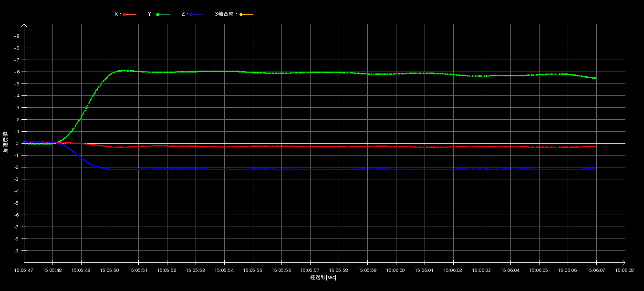Select the 3軸合成 legend text label
644x291 pixels.
point(225,14)
